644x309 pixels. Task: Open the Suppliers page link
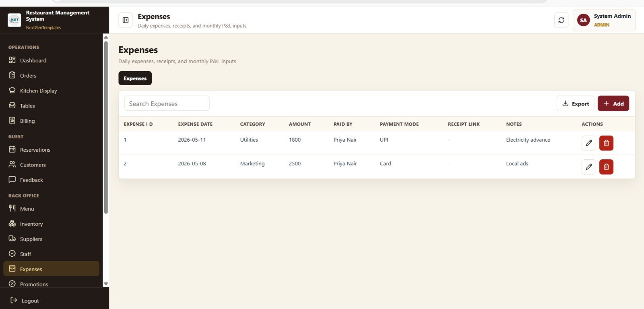pyautogui.click(x=52, y=239)
